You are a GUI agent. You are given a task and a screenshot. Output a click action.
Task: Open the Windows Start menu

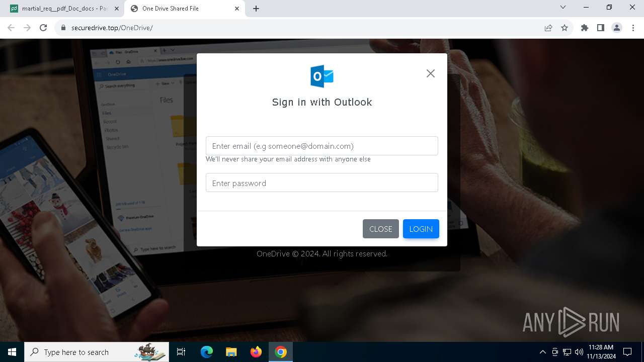pos(12,352)
